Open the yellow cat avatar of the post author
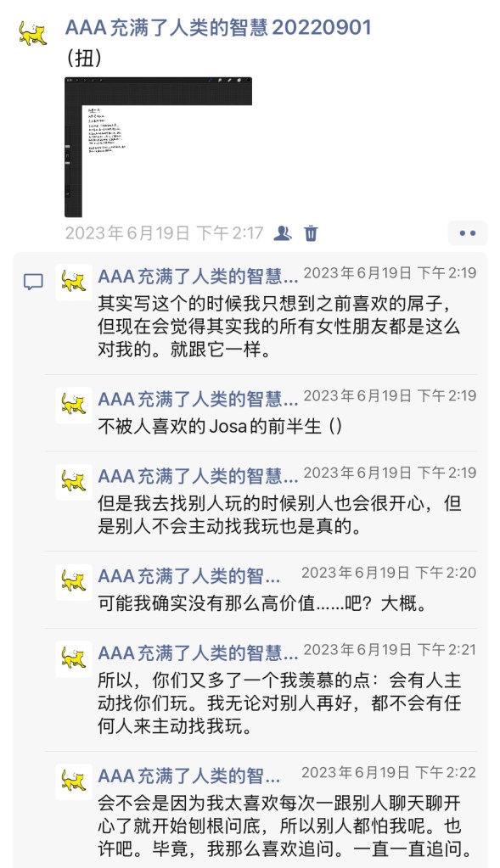Viewport: 500px width, 868px height. [x=32, y=32]
